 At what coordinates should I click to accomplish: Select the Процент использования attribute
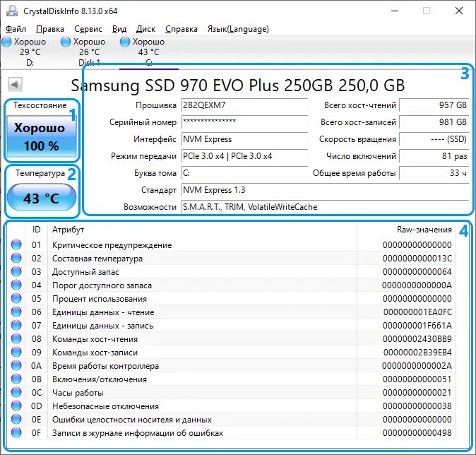100,299
